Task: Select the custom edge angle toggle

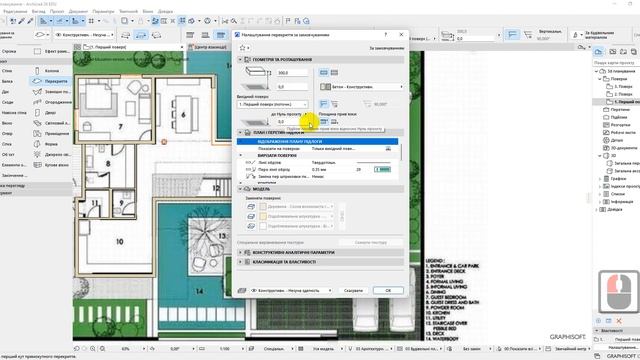Action: [x=334, y=104]
